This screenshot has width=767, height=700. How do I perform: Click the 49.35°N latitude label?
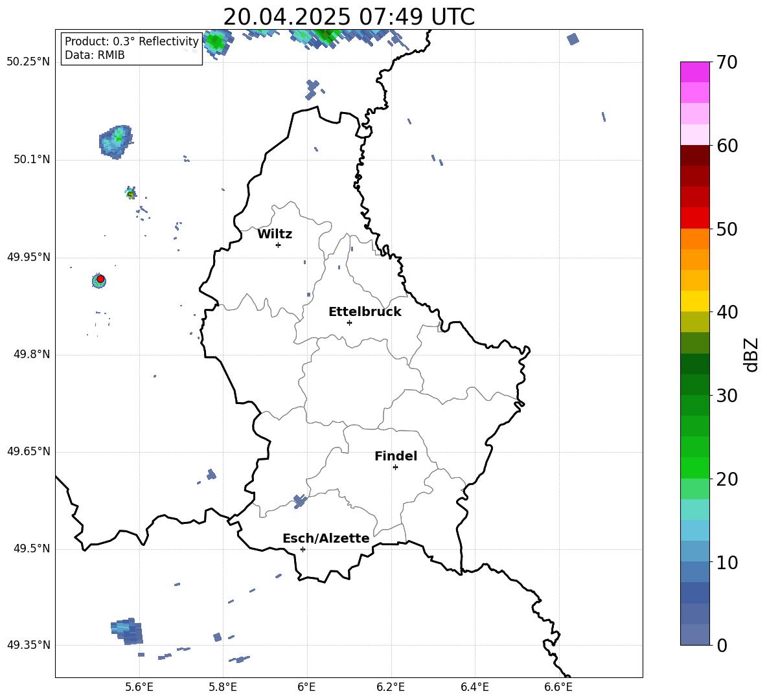click(29, 645)
